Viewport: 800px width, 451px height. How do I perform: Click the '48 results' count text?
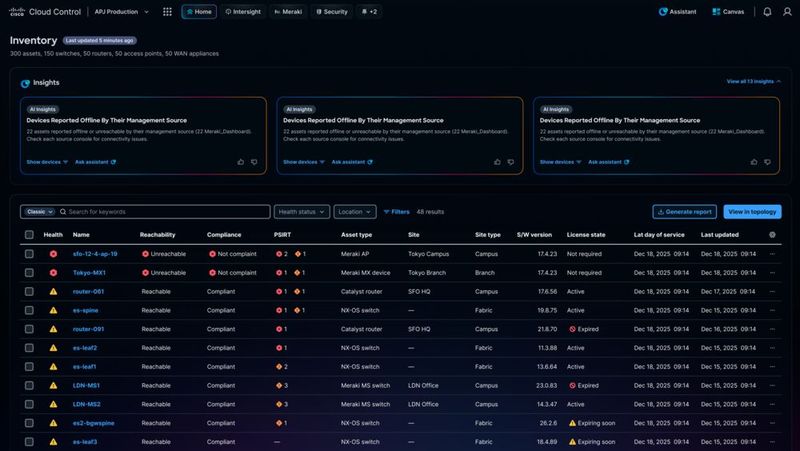point(430,212)
